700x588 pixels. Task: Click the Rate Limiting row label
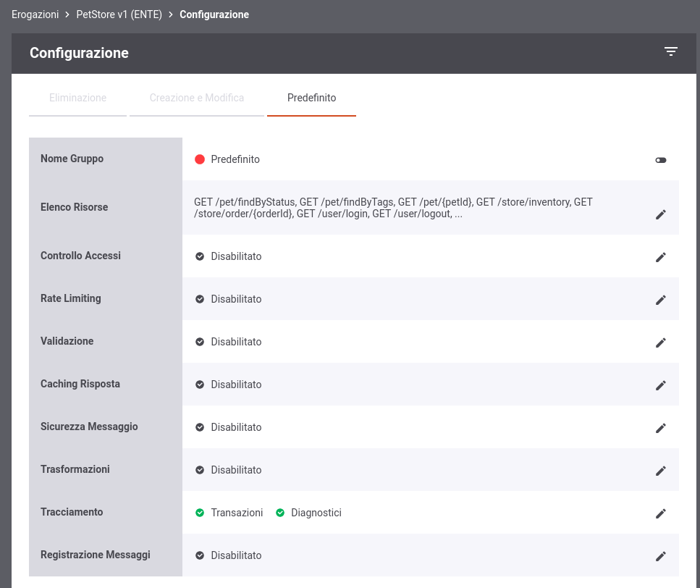(x=70, y=298)
